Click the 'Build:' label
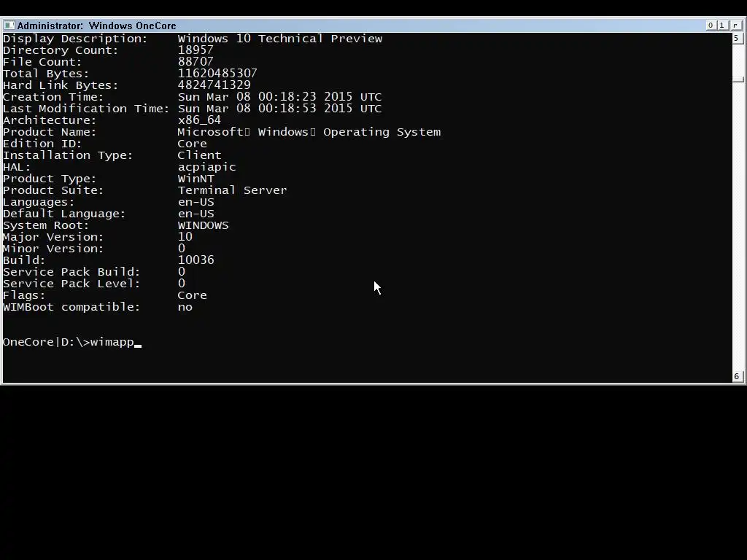The image size is (747, 560). 24,260
